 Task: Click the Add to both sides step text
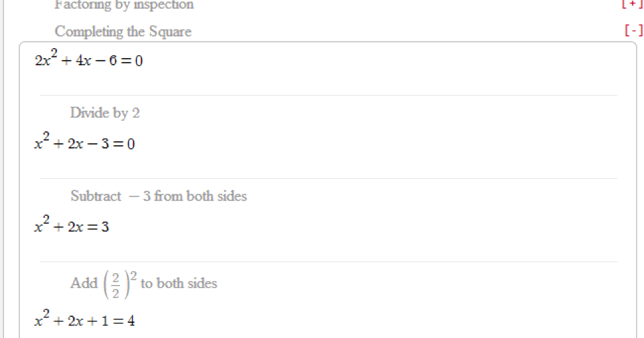pyautogui.click(x=144, y=283)
